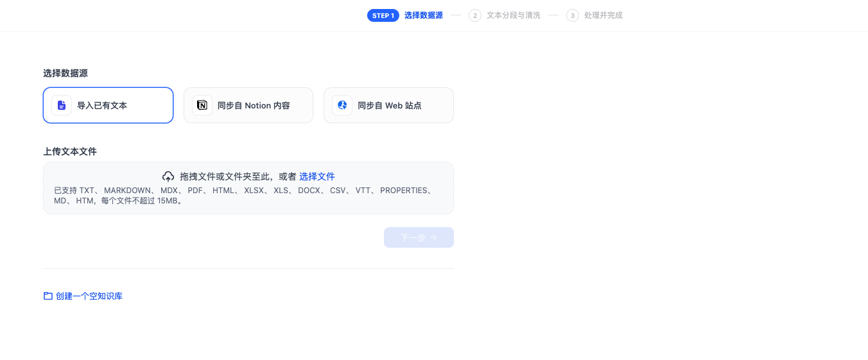
Task: Pick 同步自 Web 站点 data source option
Action: 389,105
